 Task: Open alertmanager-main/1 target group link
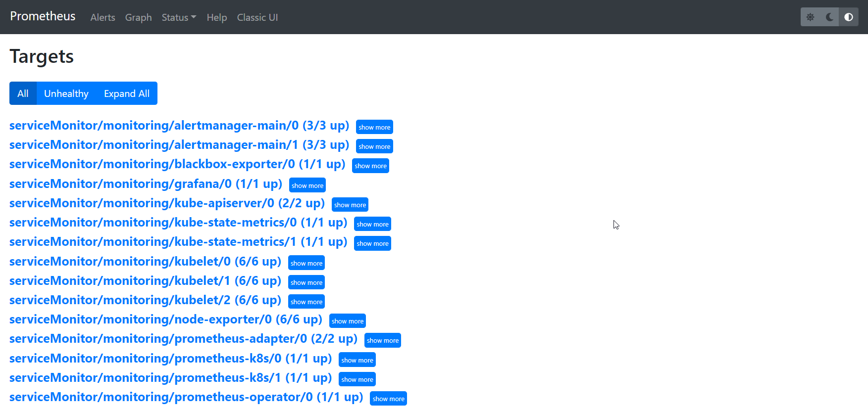pyautogui.click(x=179, y=145)
